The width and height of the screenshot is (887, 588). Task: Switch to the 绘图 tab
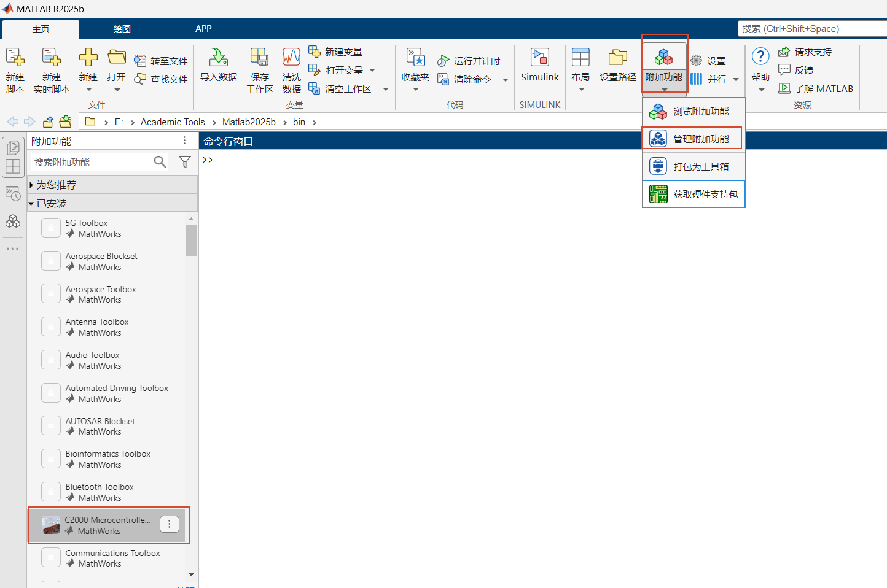click(122, 29)
